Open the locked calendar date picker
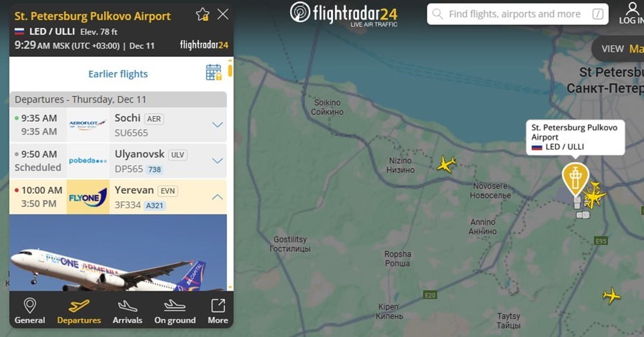 point(213,72)
